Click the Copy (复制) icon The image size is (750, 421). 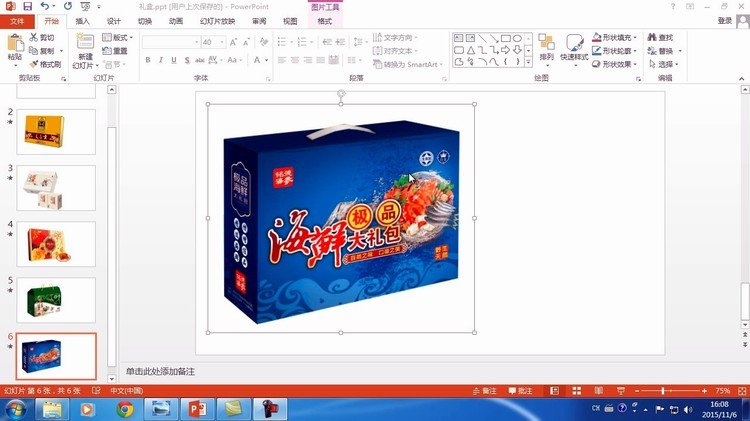(33, 51)
